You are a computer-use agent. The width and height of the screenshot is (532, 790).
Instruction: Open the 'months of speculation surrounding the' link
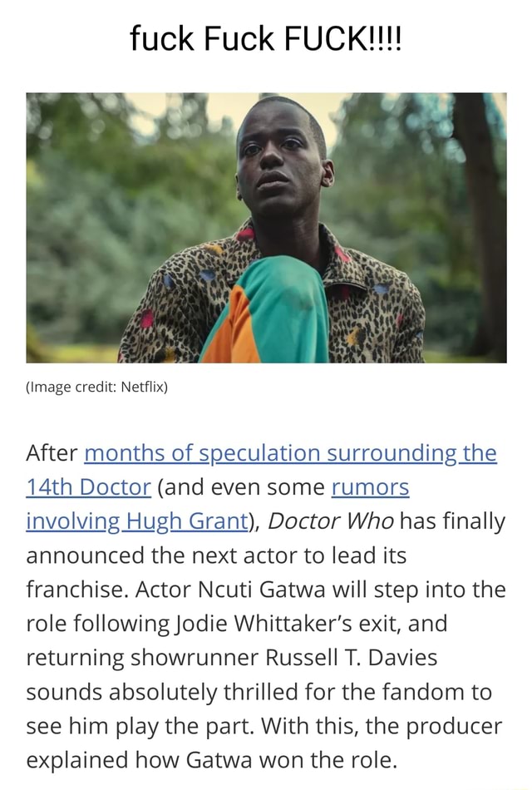291,453
